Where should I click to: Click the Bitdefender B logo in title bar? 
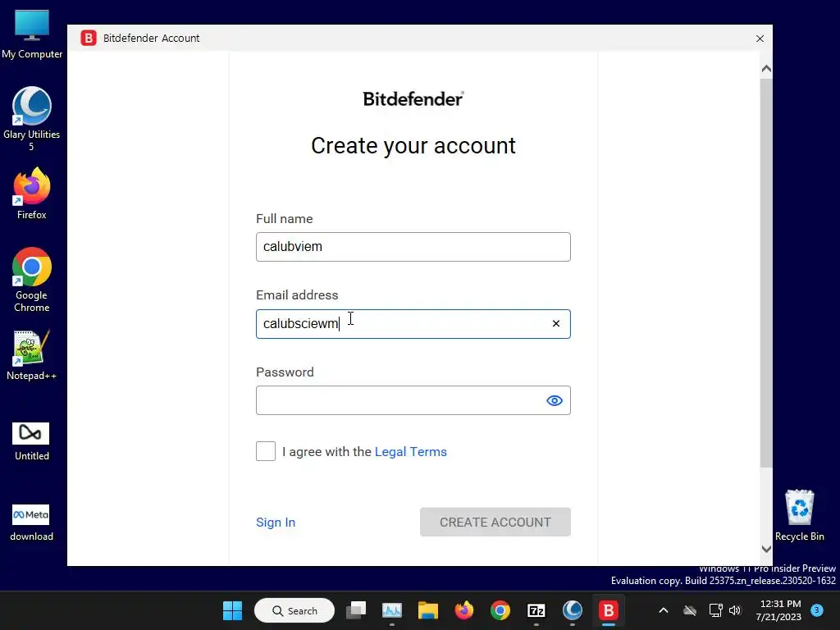coord(89,38)
